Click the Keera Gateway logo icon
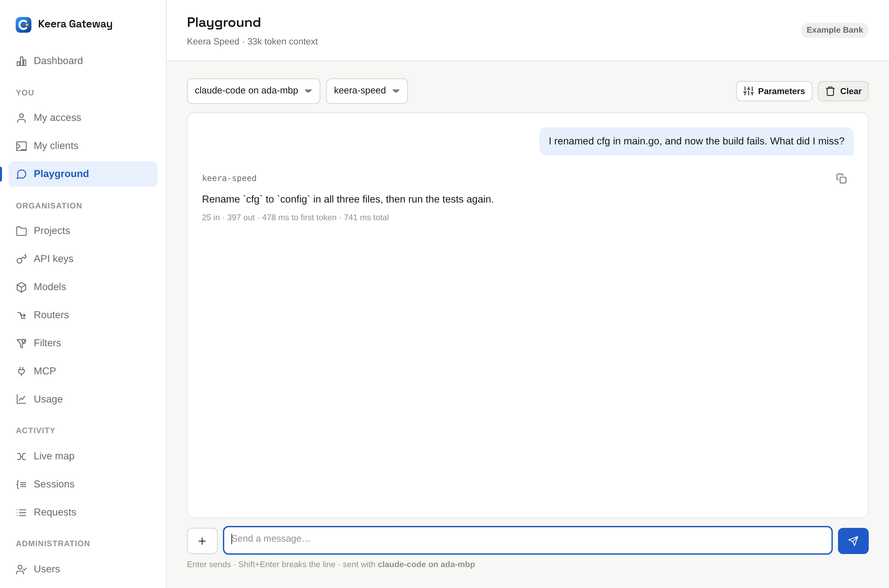Screen dimensions: 889x588 click(23, 24)
